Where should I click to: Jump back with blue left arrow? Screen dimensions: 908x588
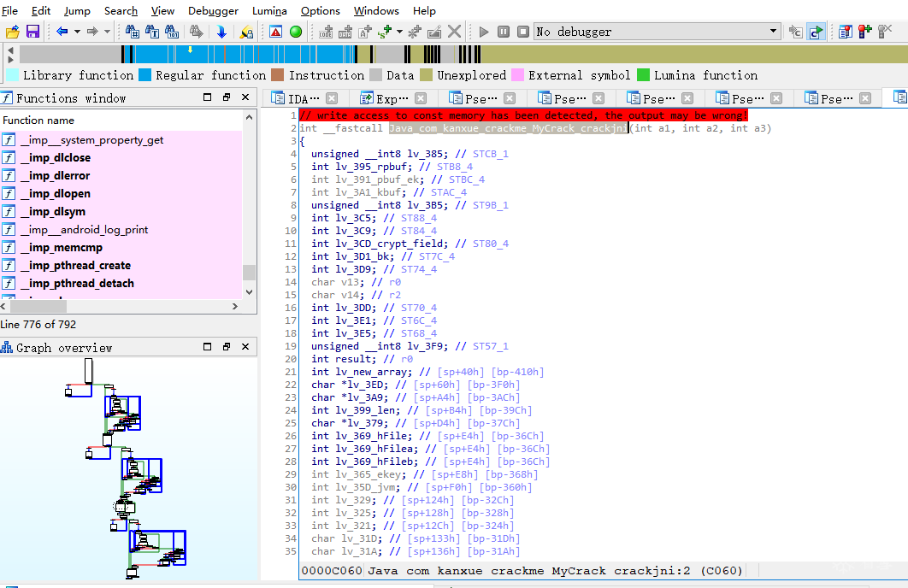tap(62, 32)
